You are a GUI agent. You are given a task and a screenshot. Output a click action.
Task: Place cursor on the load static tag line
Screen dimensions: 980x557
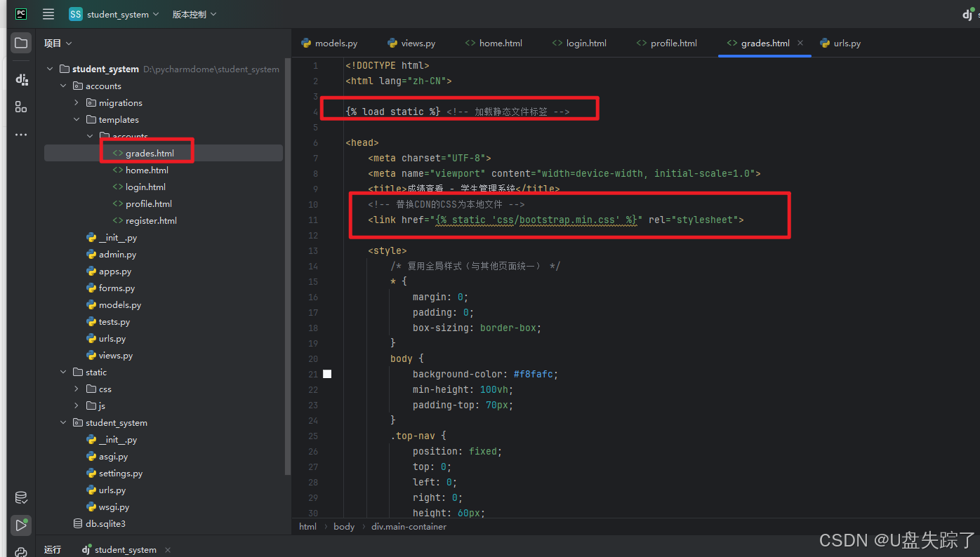tap(457, 112)
